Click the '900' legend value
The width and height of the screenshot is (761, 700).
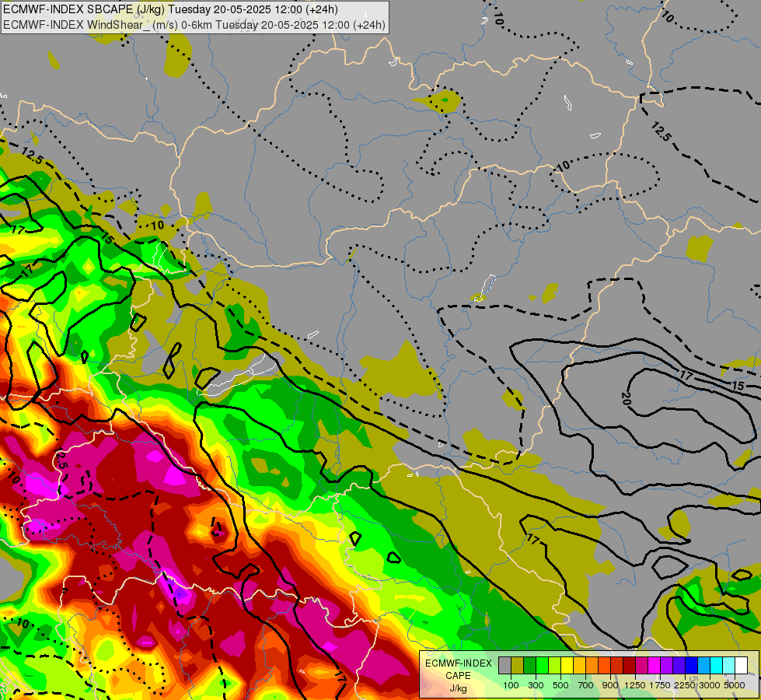click(x=610, y=685)
